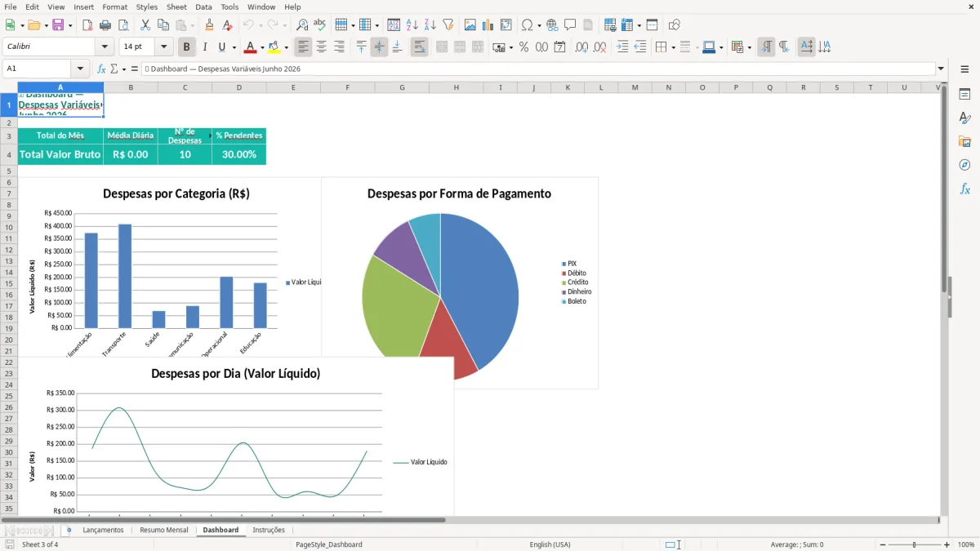Insert Comment using toolbar icon

pyautogui.click(x=570, y=25)
